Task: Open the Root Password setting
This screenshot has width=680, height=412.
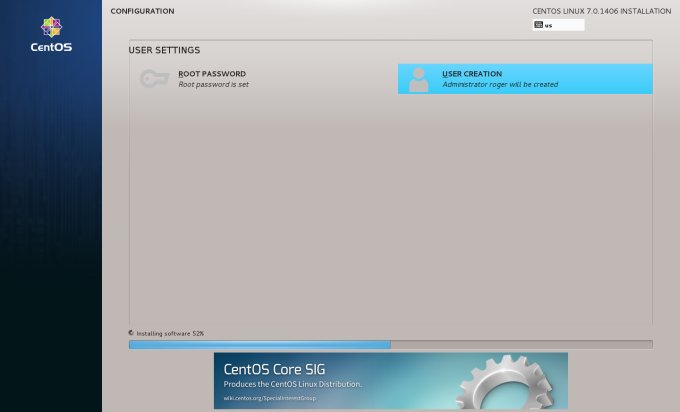Action: (x=260, y=79)
